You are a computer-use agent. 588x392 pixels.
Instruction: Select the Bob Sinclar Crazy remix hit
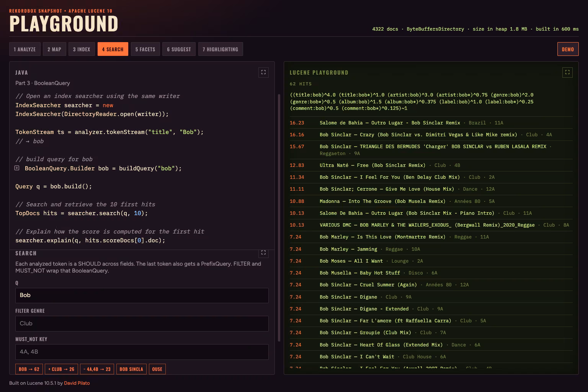pos(431,135)
